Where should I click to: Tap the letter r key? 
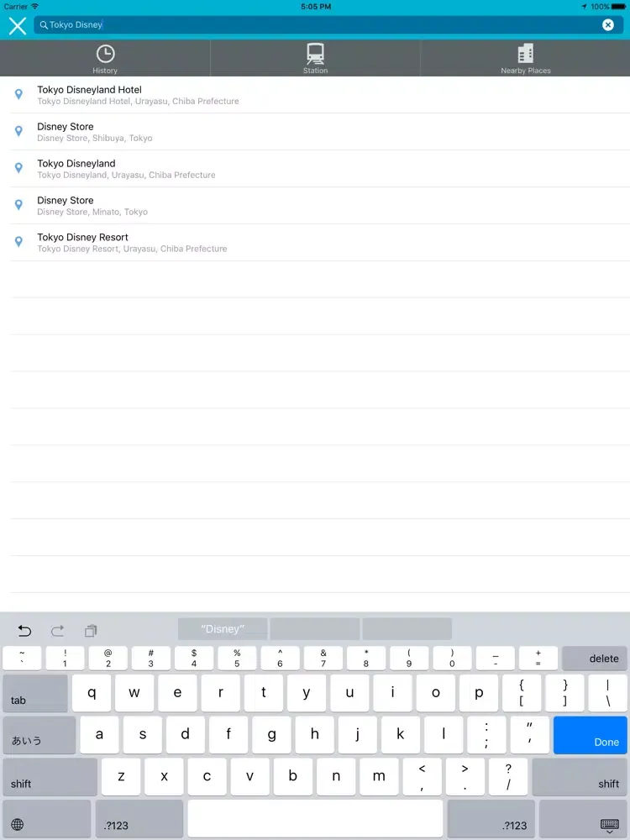tap(221, 693)
